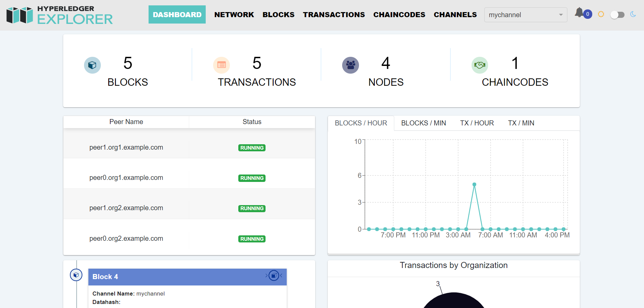The image size is (644, 308).
Task: Open the Transactions page
Action: pyautogui.click(x=334, y=14)
